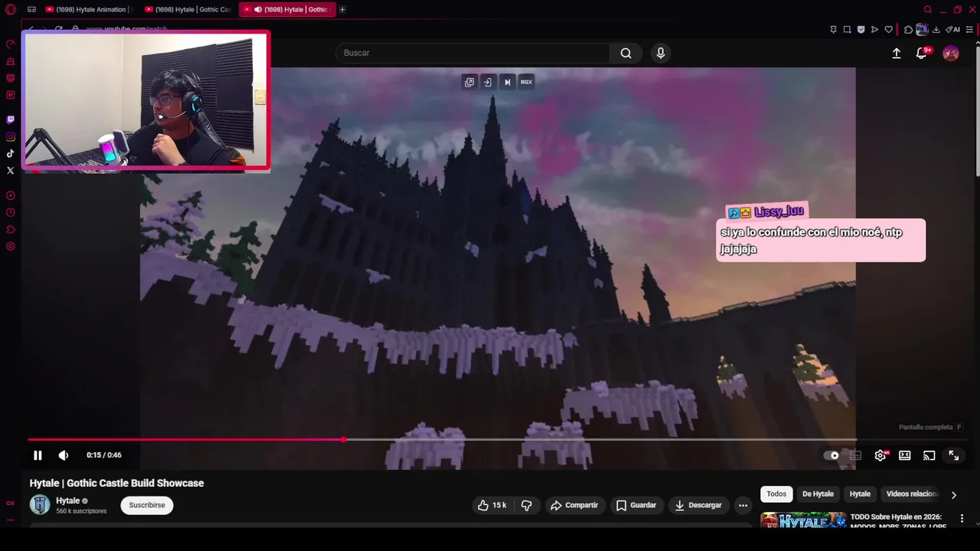Toggle the autoplay switch

[831, 455]
